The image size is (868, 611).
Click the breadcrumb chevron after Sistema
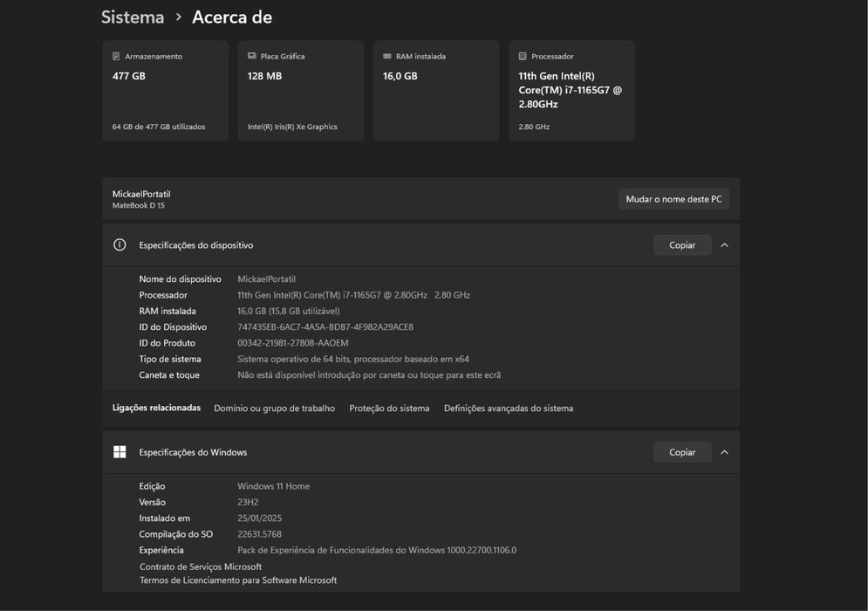pos(178,17)
